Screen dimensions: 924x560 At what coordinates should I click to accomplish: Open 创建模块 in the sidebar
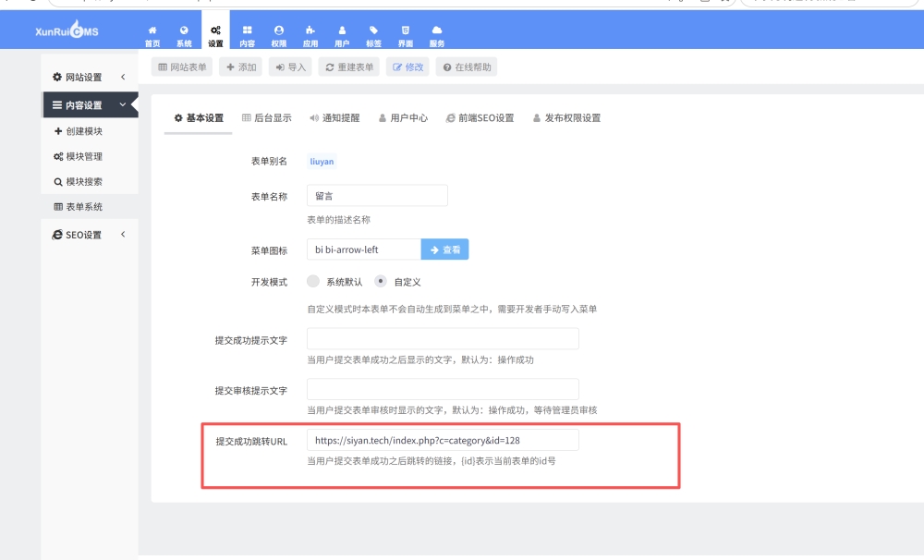[x=91, y=131]
